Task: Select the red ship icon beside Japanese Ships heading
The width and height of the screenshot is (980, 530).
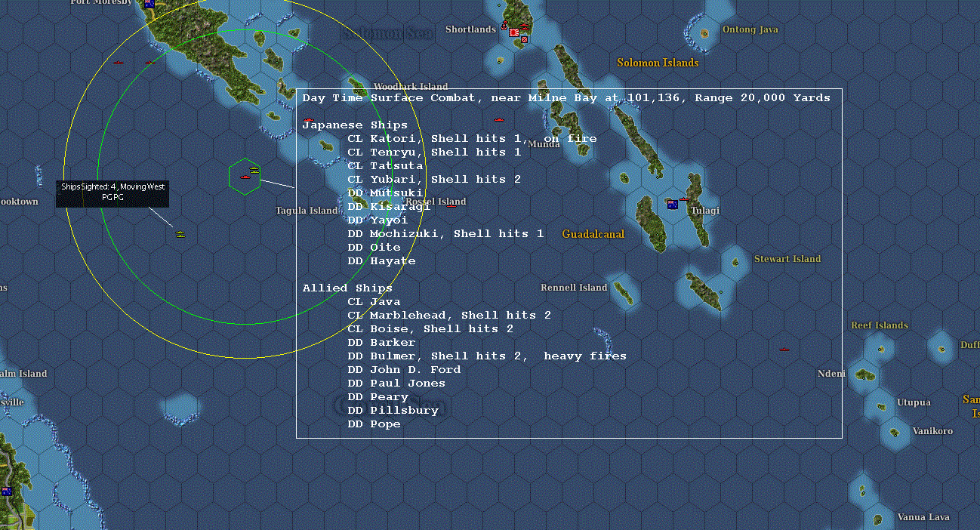Action: tap(309, 120)
